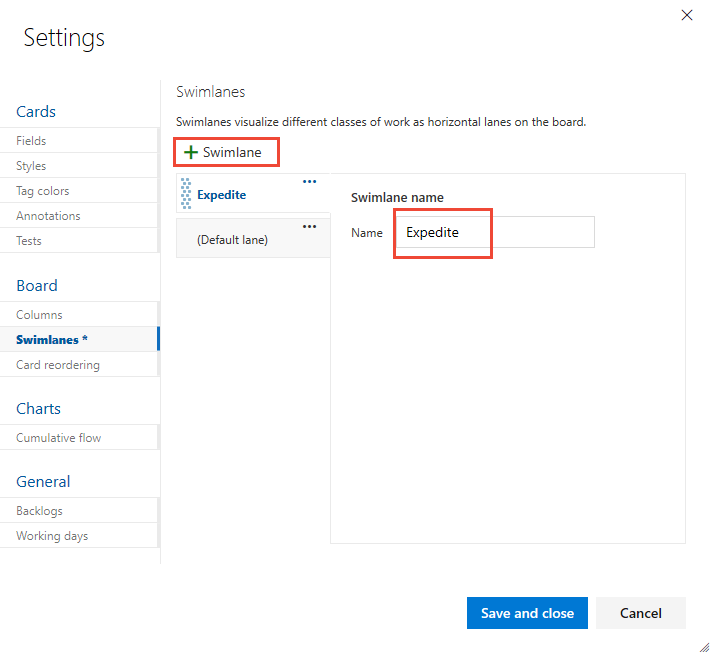The width and height of the screenshot is (712, 655).
Task: Select the Expedite swimlane row
Action: pos(253,193)
